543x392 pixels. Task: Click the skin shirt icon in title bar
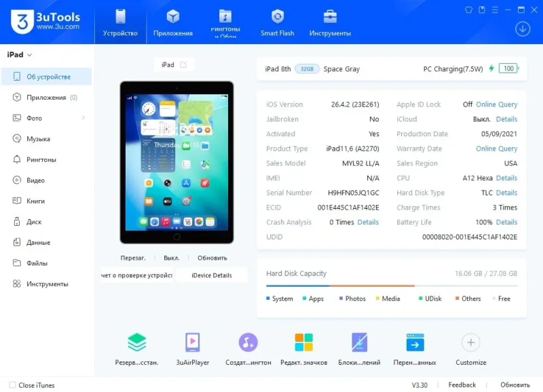click(x=468, y=9)
